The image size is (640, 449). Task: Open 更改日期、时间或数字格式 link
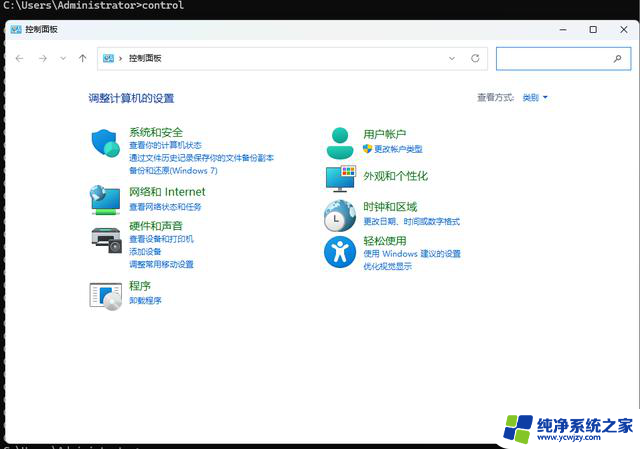pyautogui.click(x=411, y=221)
